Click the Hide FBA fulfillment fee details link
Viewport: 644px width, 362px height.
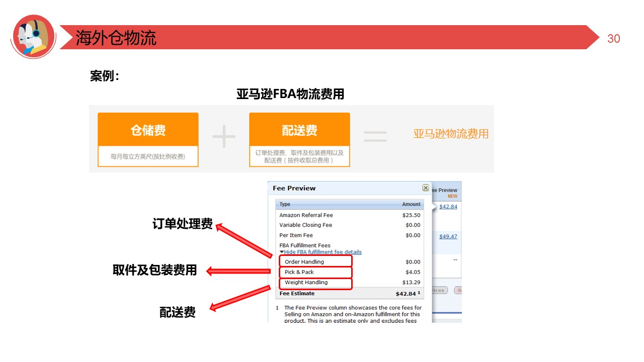(x=323, y=252)
